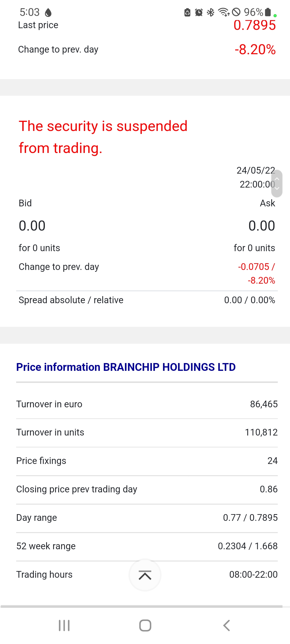
Task: Select the 52 week range row
Action: coord(147,546)
